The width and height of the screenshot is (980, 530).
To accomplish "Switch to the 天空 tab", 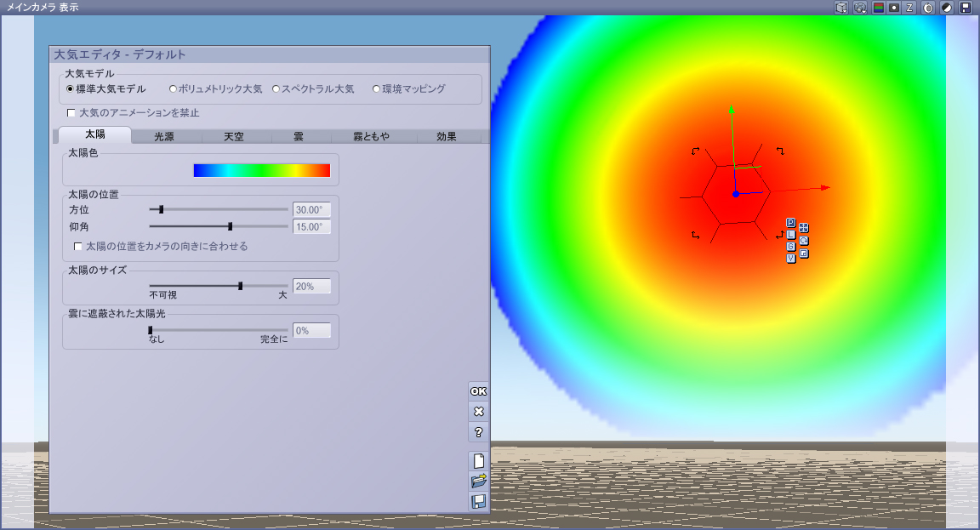I will coord(234,136).
